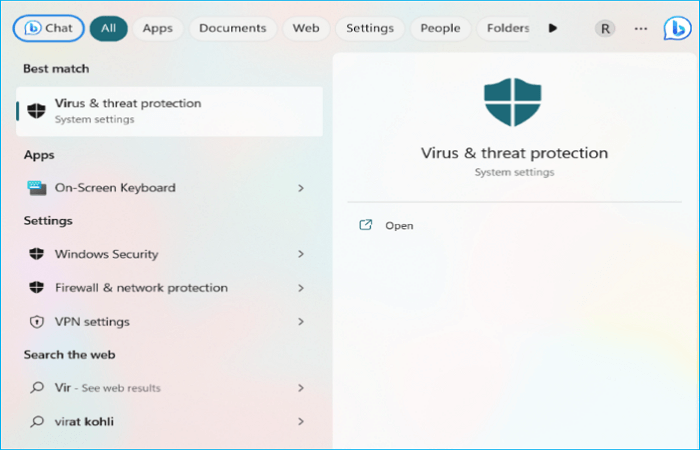This screenshot has height=450, width=700.
Task: Switch to the Apps filter tab
Action: (158, 28)
